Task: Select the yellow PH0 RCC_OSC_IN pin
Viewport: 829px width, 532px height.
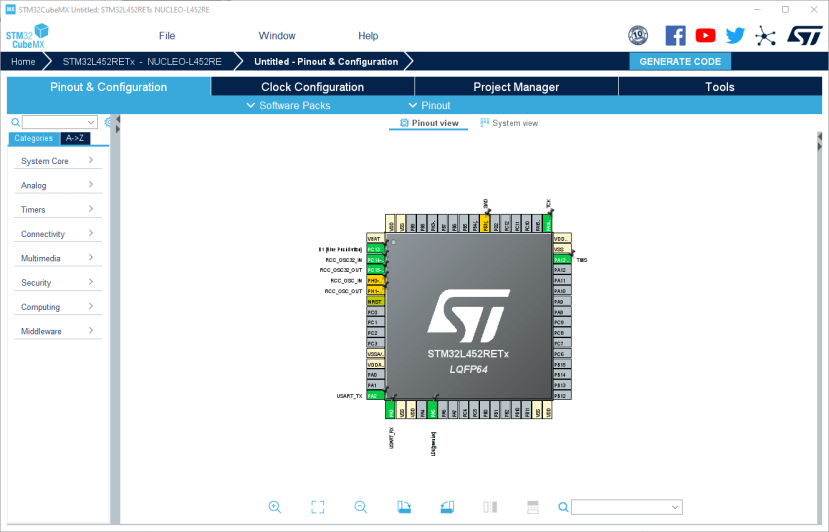Action: (375, 280)
